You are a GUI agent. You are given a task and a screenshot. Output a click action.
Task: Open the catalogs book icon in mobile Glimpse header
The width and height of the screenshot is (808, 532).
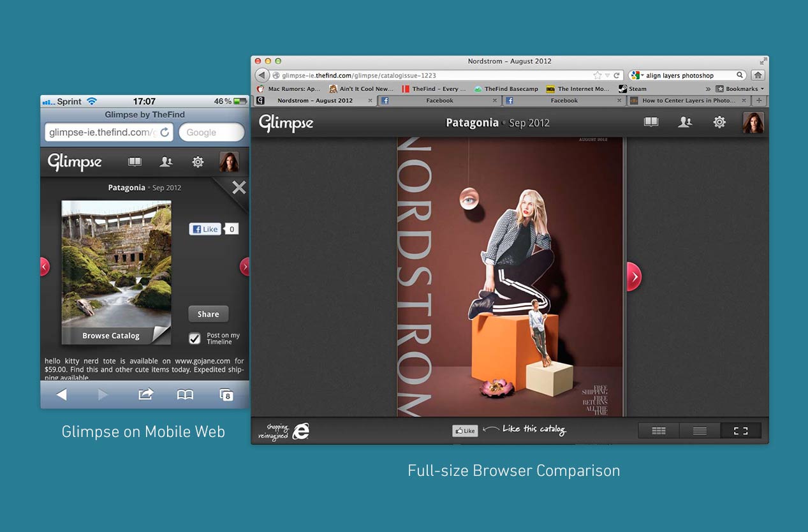click(x=135, y=162)
